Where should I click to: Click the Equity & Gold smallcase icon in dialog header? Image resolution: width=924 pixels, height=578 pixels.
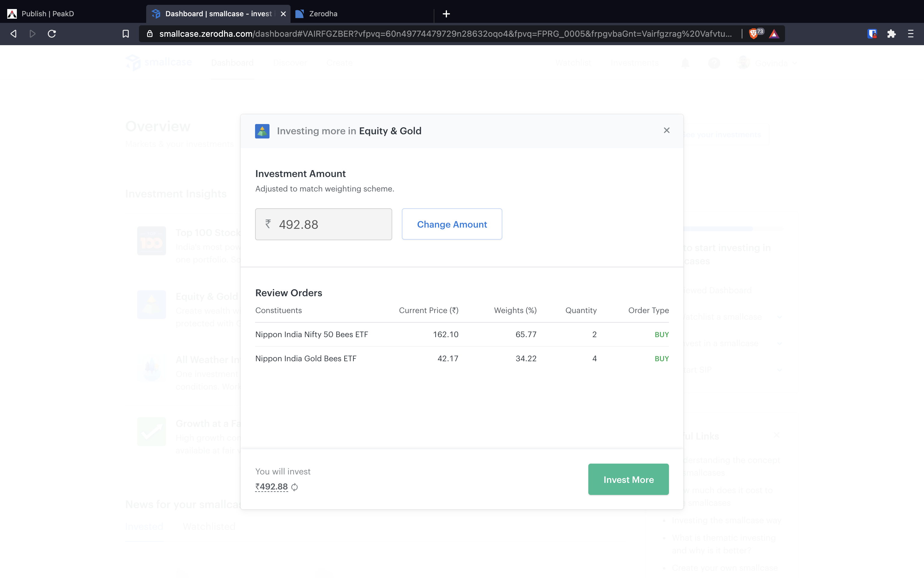point(262,131)
